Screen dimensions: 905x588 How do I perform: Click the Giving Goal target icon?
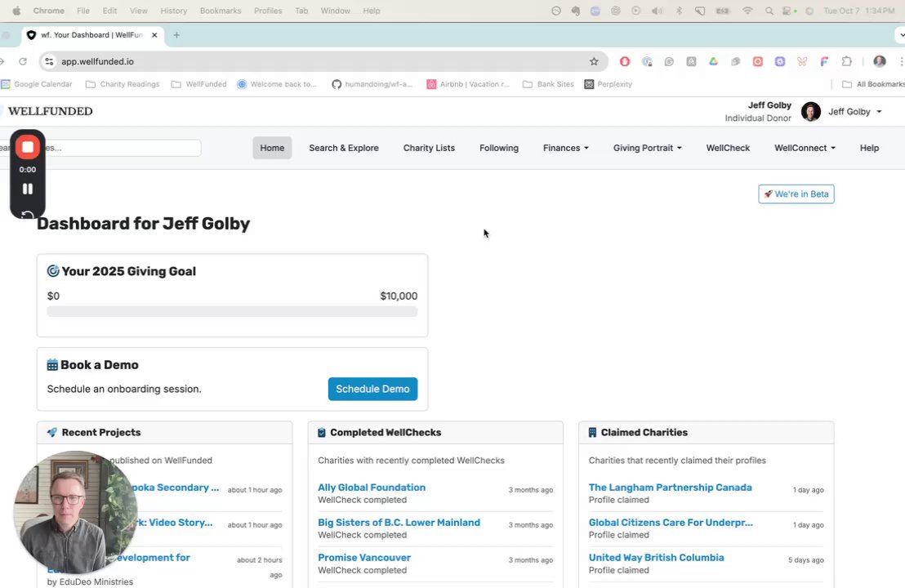53,270
